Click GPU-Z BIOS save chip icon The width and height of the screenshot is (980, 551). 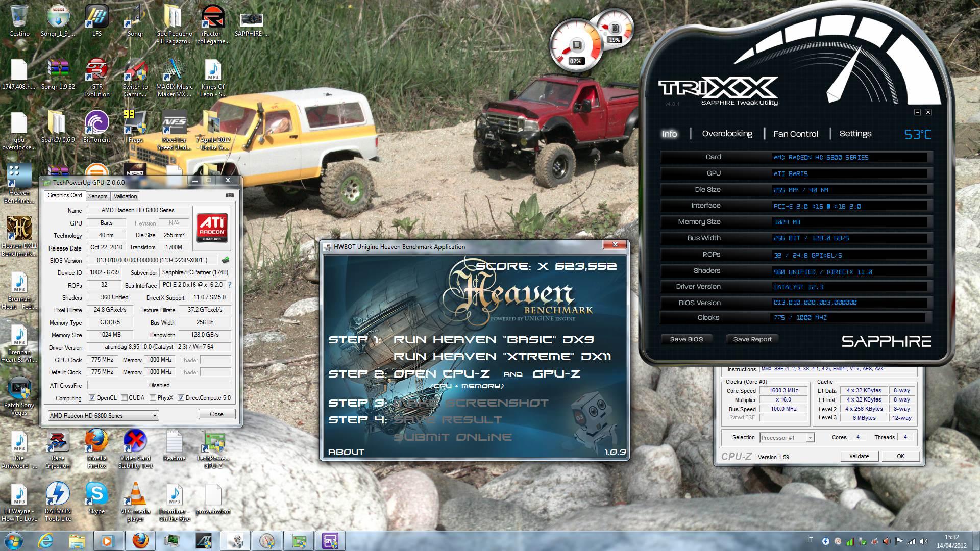pyautogui.click(x=226, y=260)
